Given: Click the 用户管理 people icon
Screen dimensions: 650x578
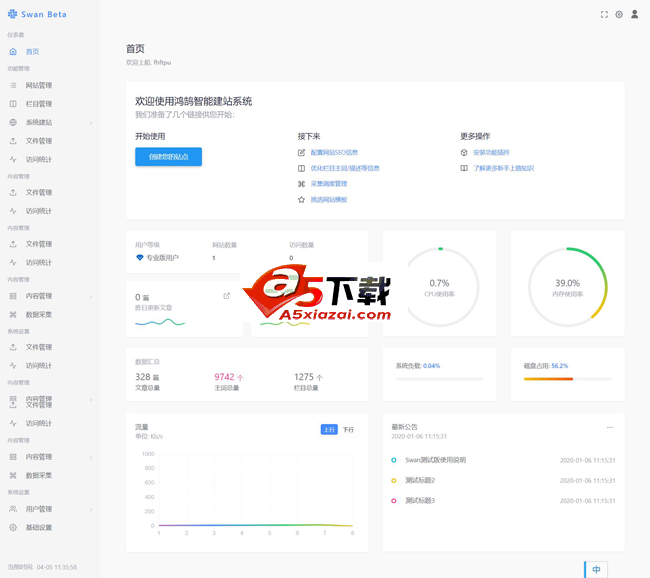Looking at the screenshot, I should click(x=13, y=509).
